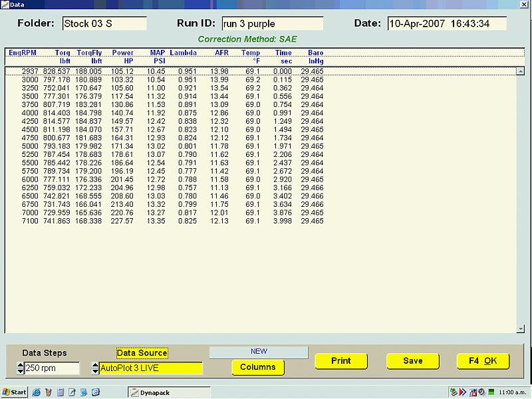Click the network disconnected tray icon
Image resolution: width=532 pixels, height=399 pixels.
point(473,392)
